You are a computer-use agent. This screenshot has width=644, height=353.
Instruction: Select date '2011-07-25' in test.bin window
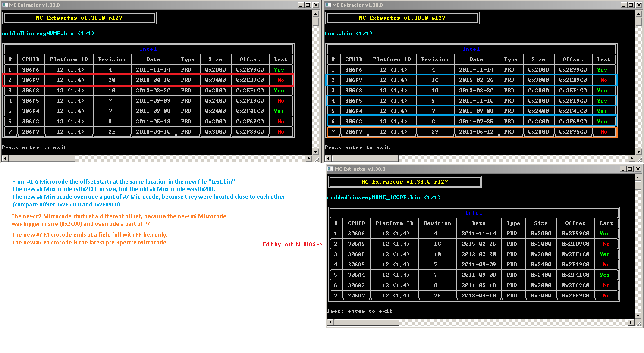[x=476, y=122]
